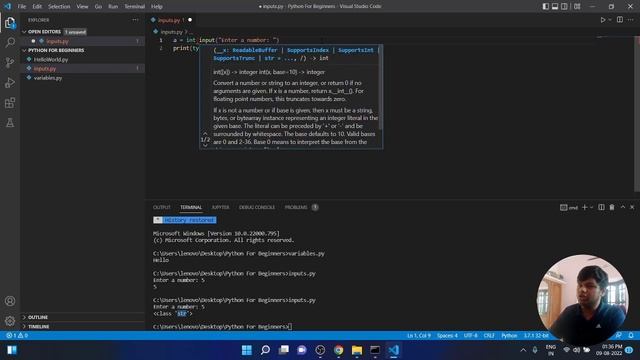Change CRLF end of line sequence

(489, 336)
